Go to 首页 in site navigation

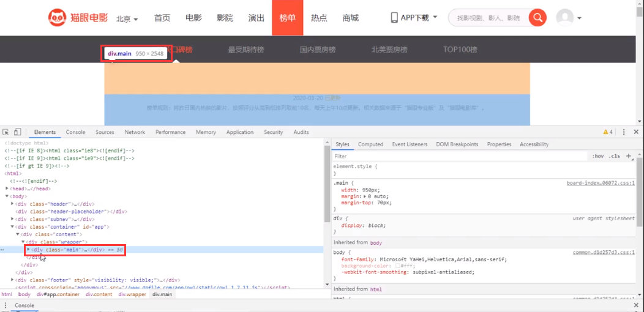[162, 18]
